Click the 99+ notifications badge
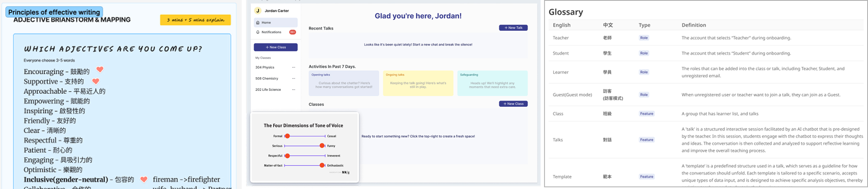The height and width of the screenshot is (189, 868). tap(292, 32)
